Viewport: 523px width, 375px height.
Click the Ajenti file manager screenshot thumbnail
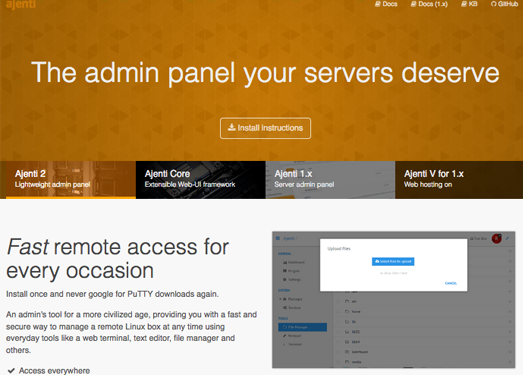click(394, 300)
